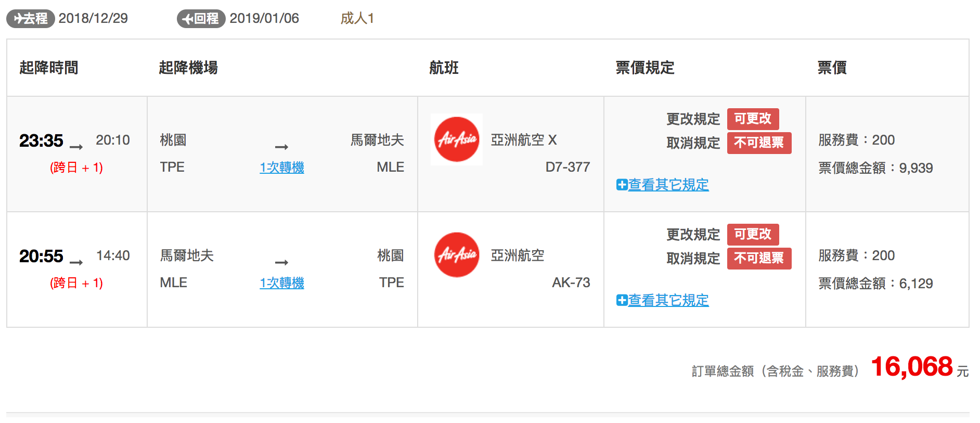Click the order total 16,068 amount
The height and width of the screenshot is (423, 980).
912,367
